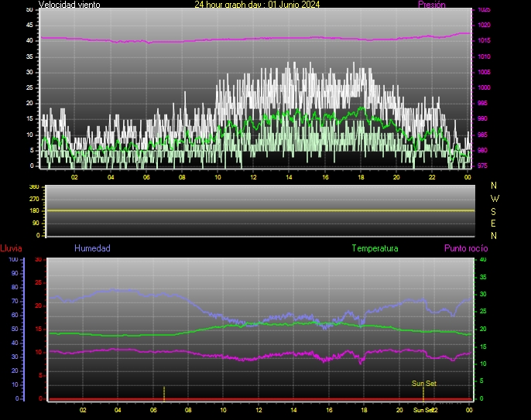Viewport: 531px width, 420px height.
Task: Click the "E" compass label
Action: 493,224
